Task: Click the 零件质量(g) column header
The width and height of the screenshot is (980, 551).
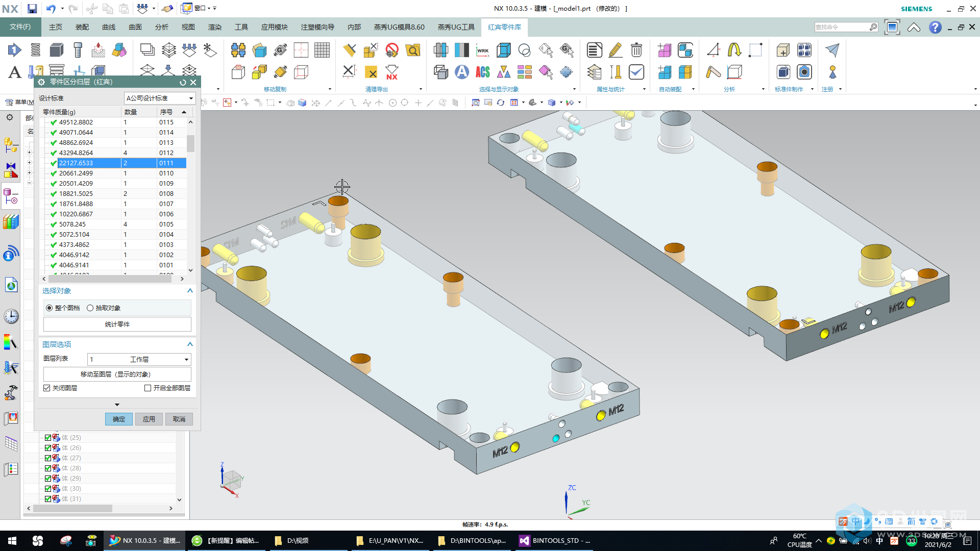Action: pyautogui.click(x=81, y=112)
